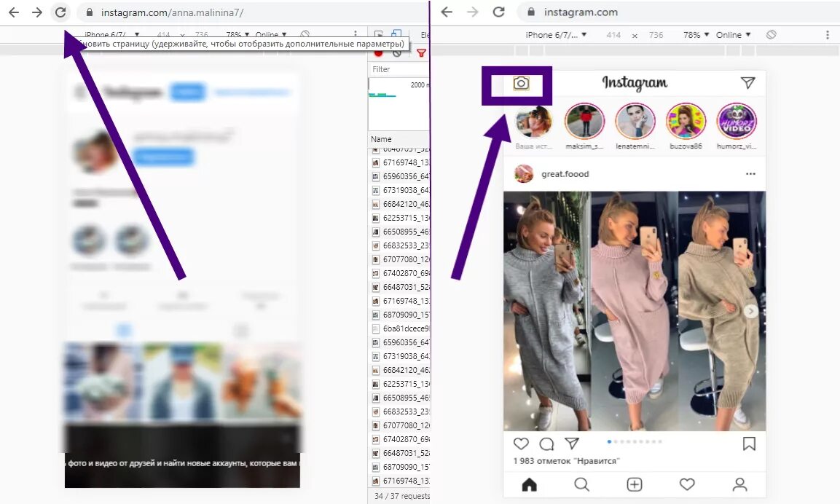Edit the 414 width field in right window
Viewport: 840px width, 504px height.
tap(613, 35)
